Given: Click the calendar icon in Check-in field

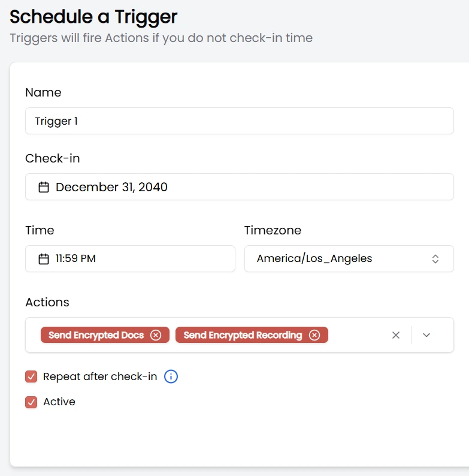Looking at the screenshot, I should point(44,187).
